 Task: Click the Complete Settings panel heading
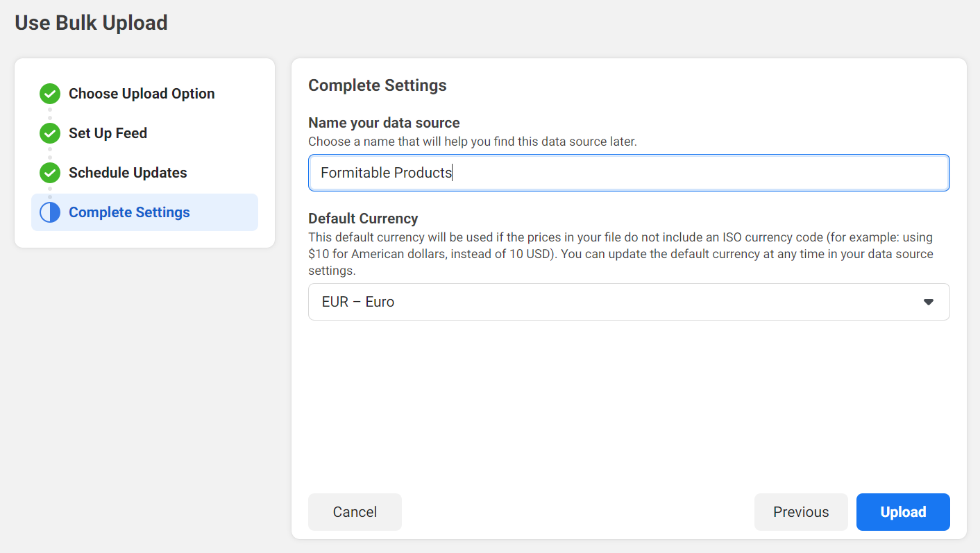(378, 85)
